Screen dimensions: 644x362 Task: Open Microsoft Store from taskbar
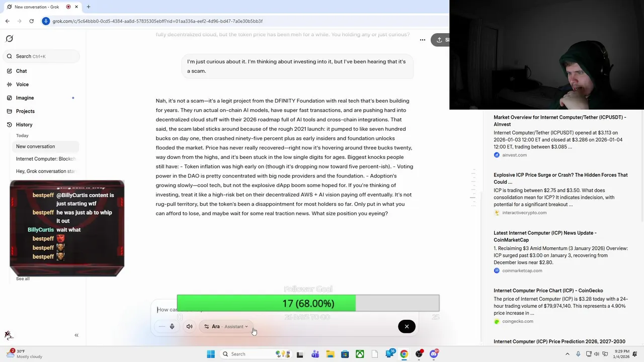point(345,354)
